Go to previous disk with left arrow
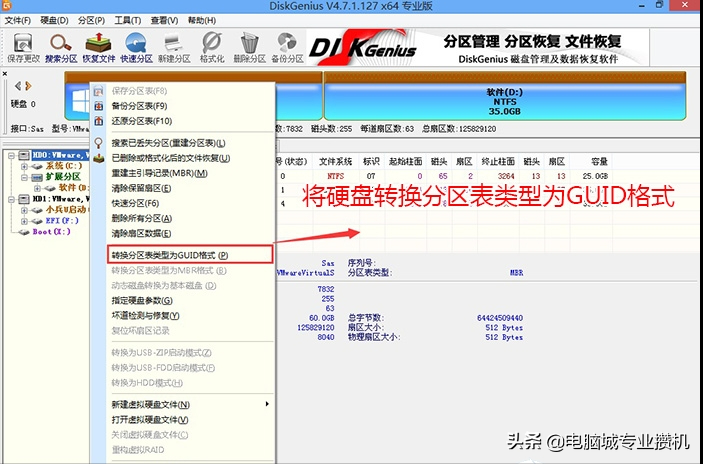Image resolution: width=703 pixels, height=464 pixels. pos(18,86)
